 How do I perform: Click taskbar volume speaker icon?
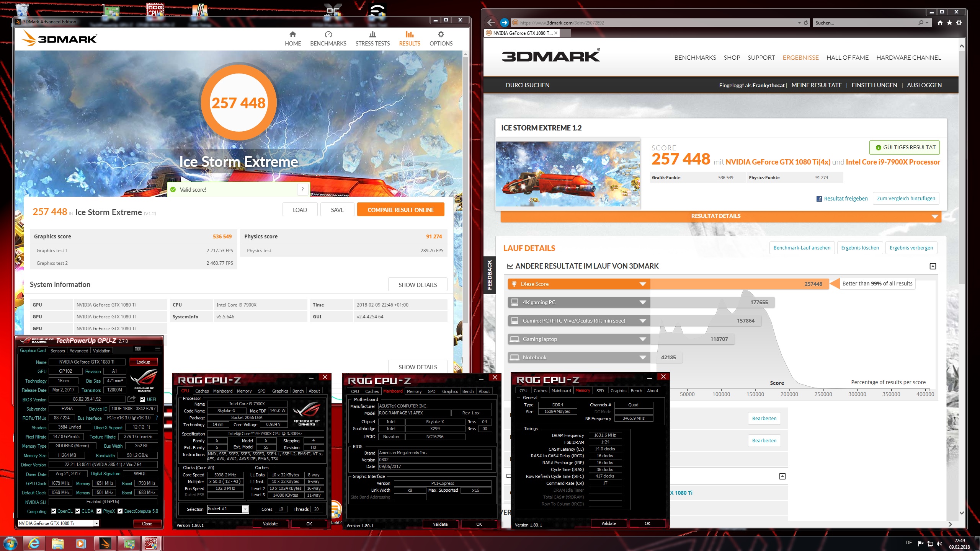click(939, 544)
